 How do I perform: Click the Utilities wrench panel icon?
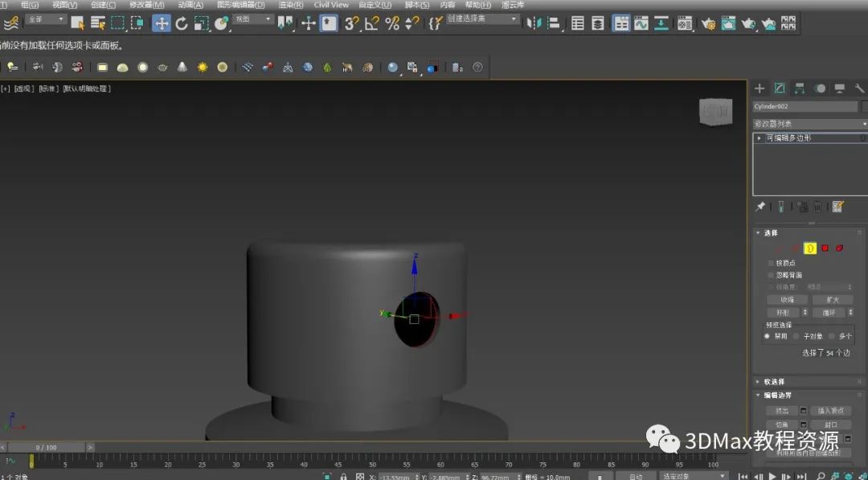(859, 88)
